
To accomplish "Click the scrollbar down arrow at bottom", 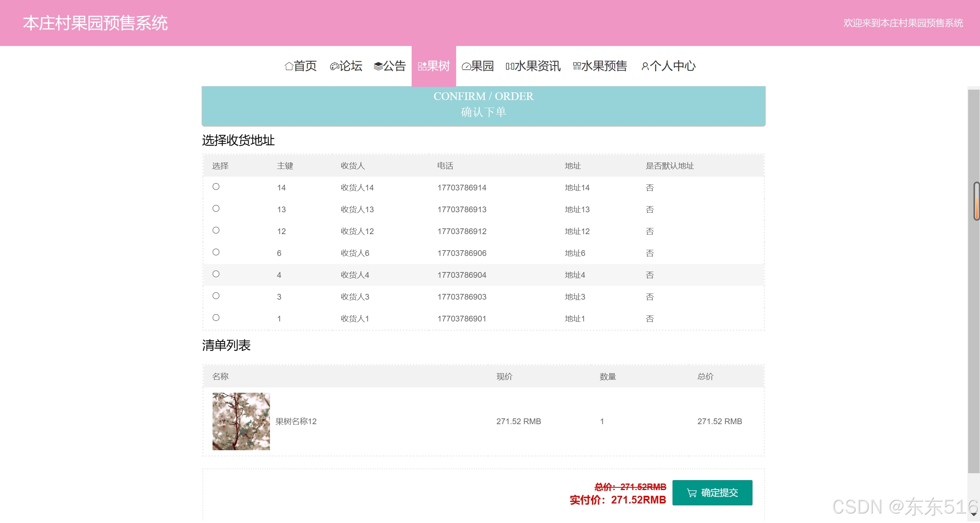I will point(973,515).
